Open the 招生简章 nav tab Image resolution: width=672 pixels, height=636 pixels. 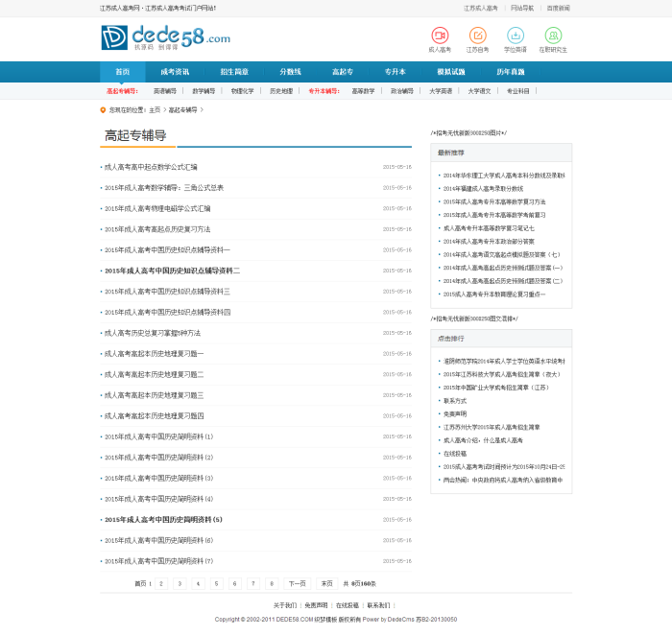coord(234,72)
